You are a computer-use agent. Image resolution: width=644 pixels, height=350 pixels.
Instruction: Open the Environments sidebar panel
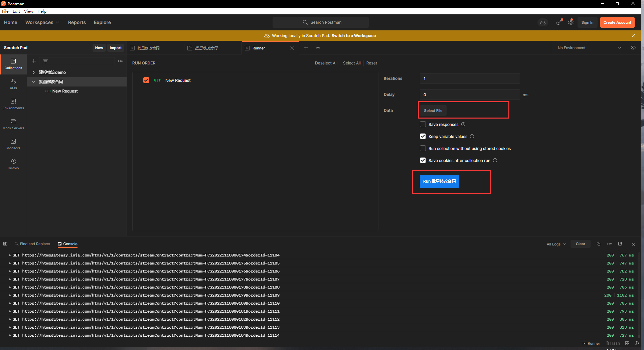pyautogui.click(x=13, y=104)
